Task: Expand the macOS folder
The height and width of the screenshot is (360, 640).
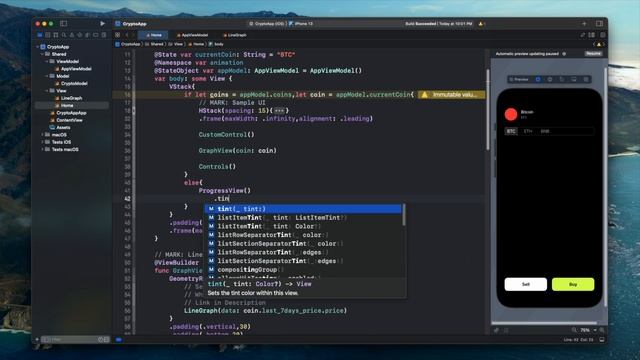Action: pyautogui.click(x=42, y=135)
